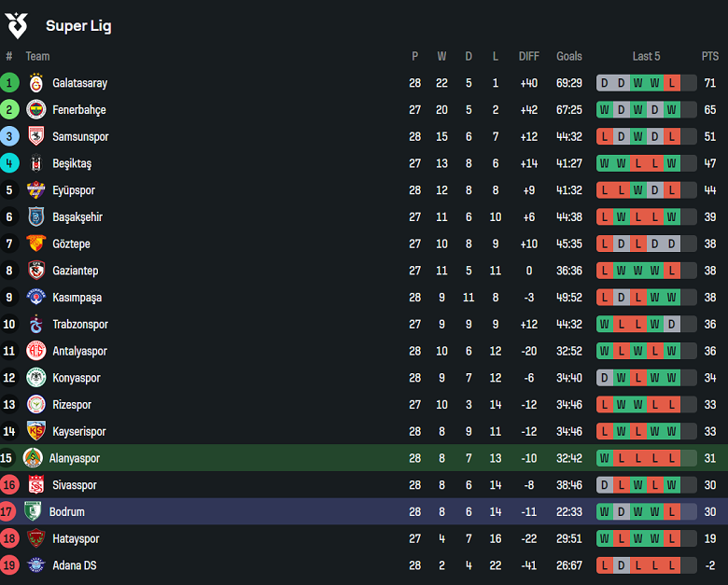Select the Bodrum row team name
The width and height of the screenshot is (728, 585).
point(67,512)
